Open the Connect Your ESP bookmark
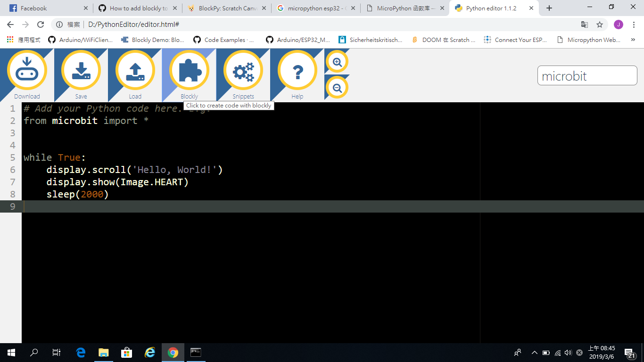Image resolution: width=644 pixels, height=362 pixels. click(x=519, y=40)
